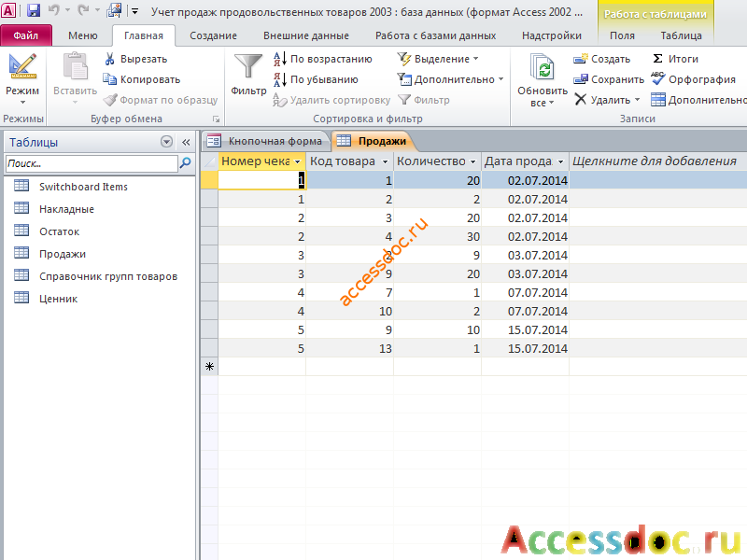This screenshot has height=560, width=747.
Task: Click the Обновить все refresh icon
Action: pos(543,66)
